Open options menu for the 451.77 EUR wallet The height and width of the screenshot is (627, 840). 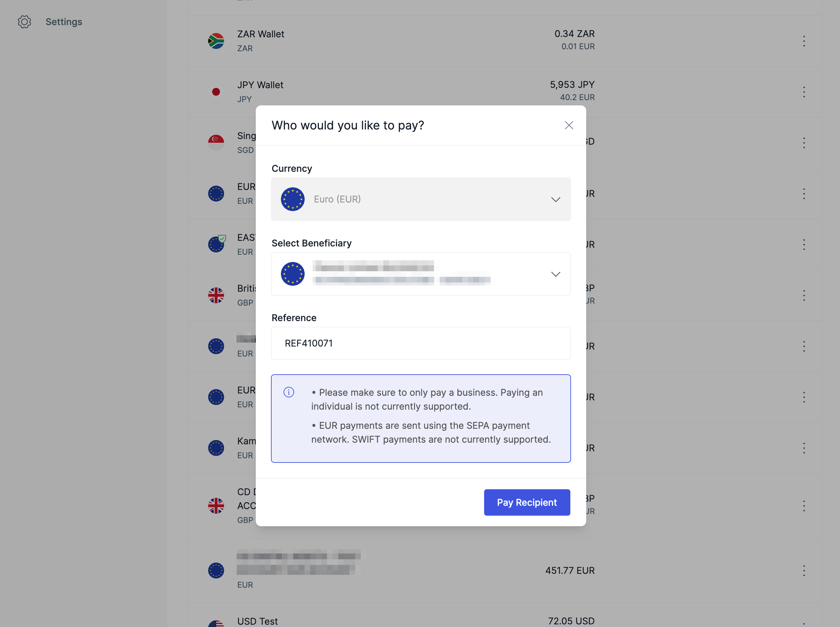point(804,571)
